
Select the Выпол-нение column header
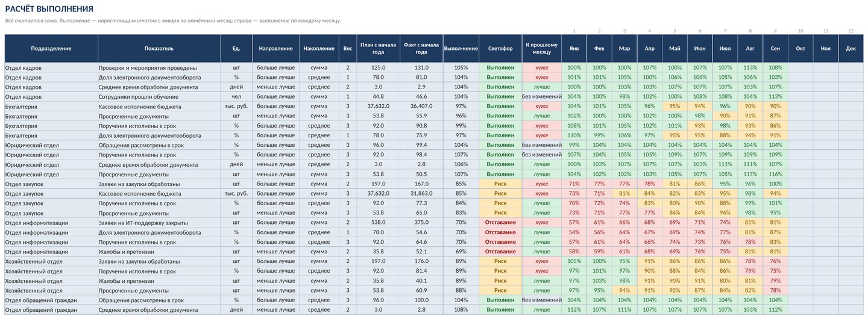coord(461,48)
